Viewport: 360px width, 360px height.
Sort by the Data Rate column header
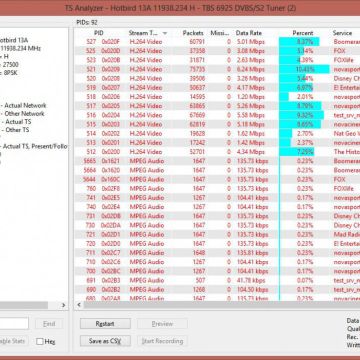point(249,33)
